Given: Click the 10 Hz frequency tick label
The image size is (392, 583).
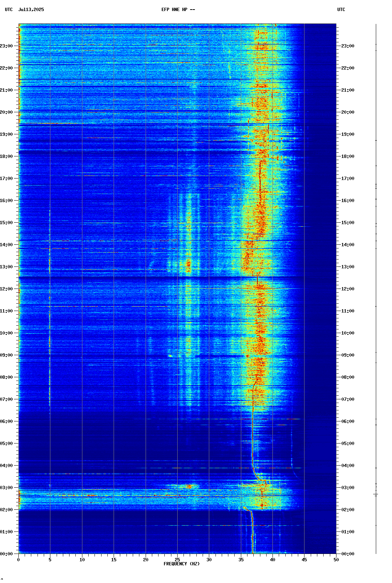Looking at the screenshot, I should (x=82, y=560).
